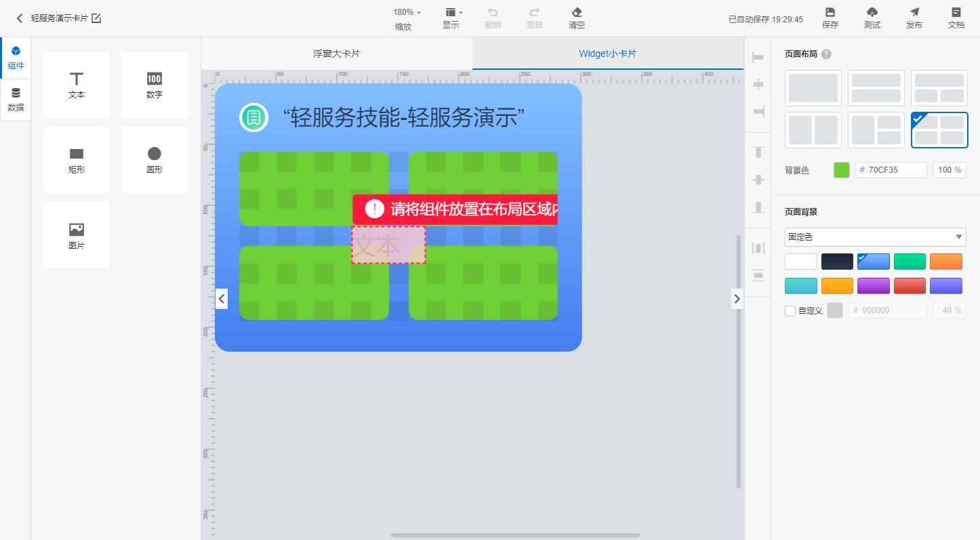This screenshot has height=540, width=980.
Task: Select the 圆形 circle component
Action: click(155, 160)
